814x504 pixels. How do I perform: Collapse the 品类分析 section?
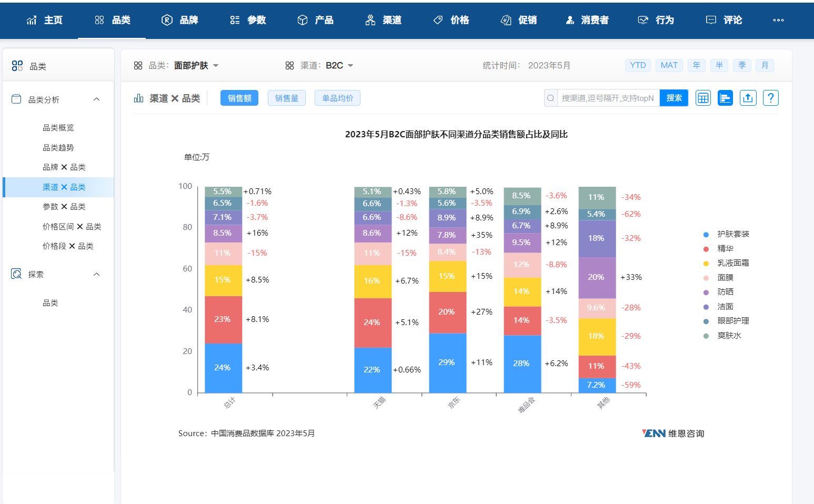click(96, 99)
